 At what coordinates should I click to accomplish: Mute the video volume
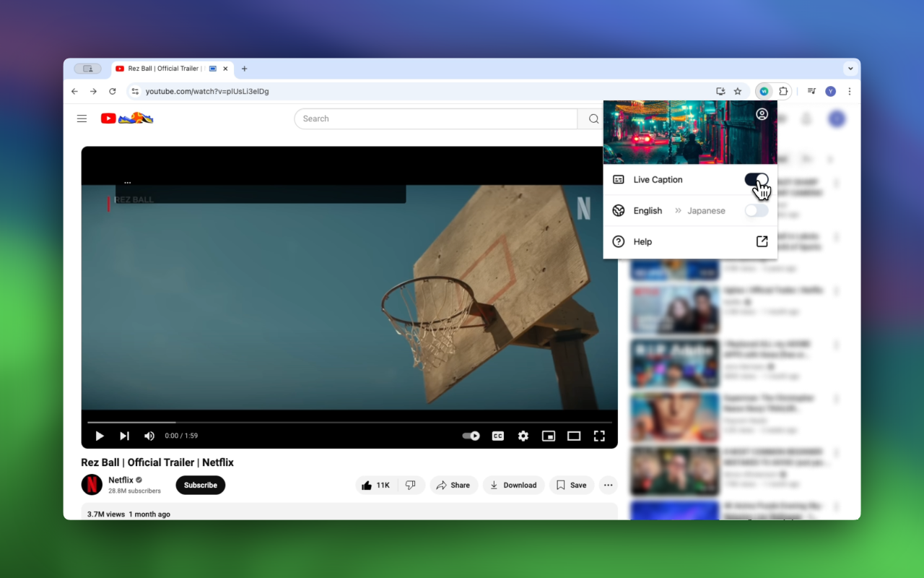pyautogui.click(x=149, y=436)
